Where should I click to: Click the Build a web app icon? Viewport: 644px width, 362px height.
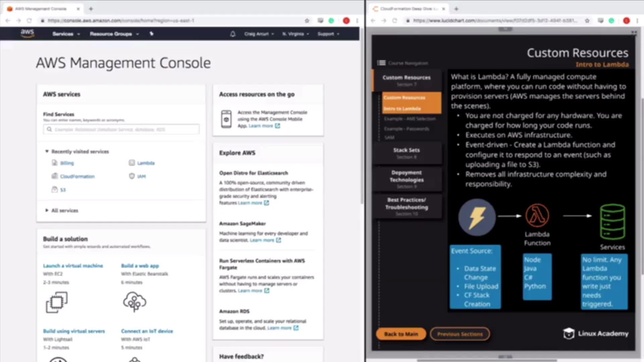[135, 302]
